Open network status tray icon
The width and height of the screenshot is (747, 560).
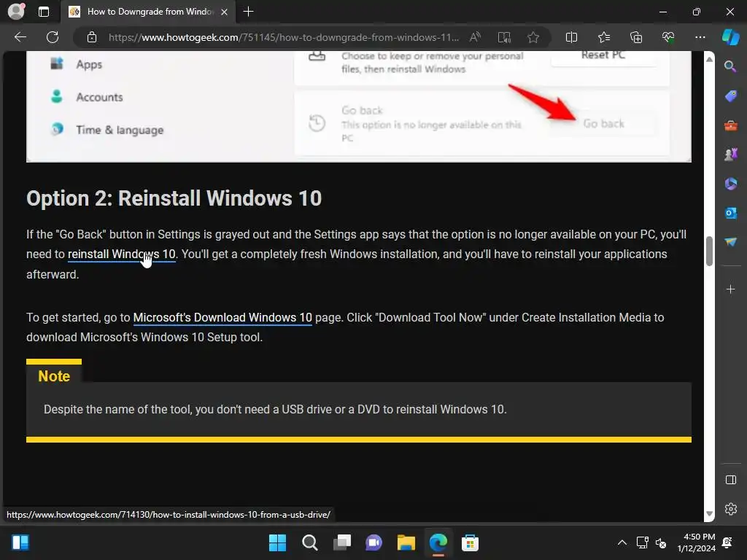pos(642,542)
